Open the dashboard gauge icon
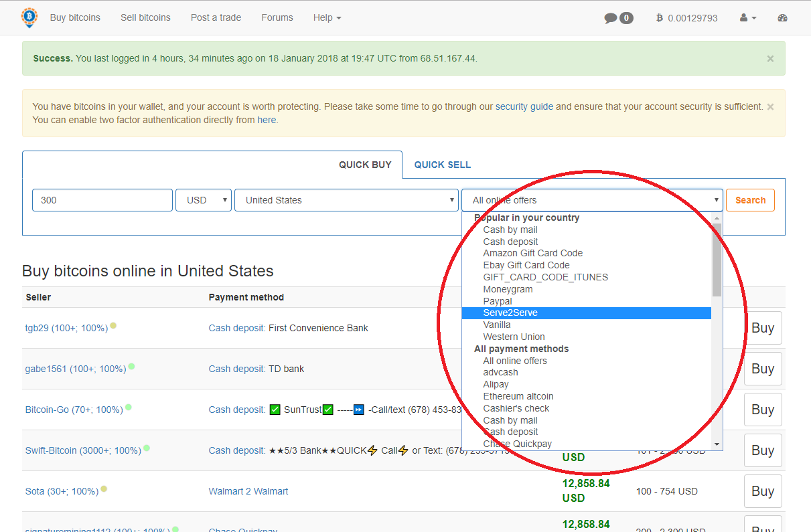Screen dimensions: 811x532 (x=783, y=18)
